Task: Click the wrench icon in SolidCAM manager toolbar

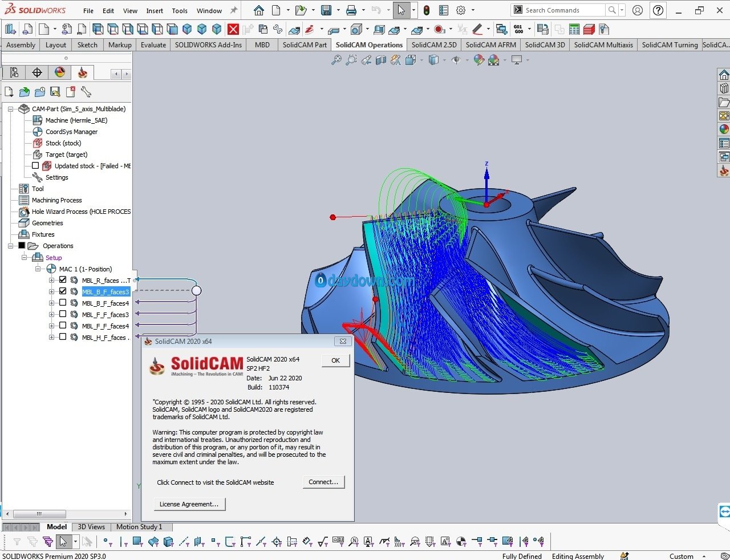Action: click(86, 92)
